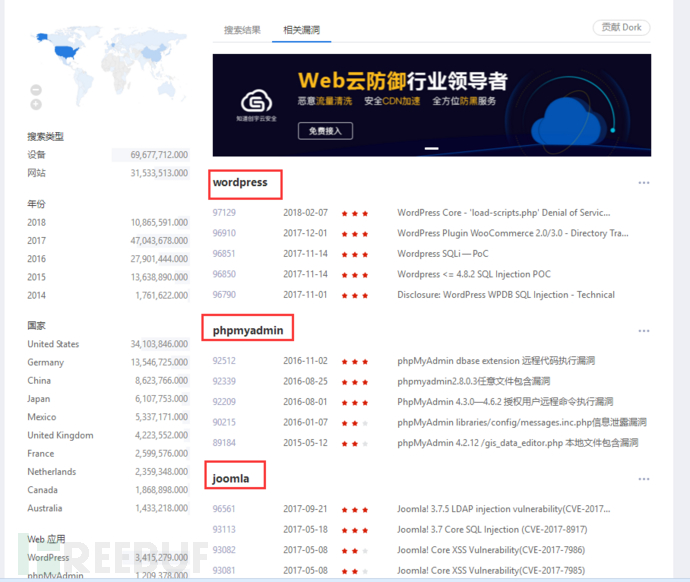This screenshot has height=582, width=690.
Task: Open vulnerability ID 93113
Action: coord(224,529)
